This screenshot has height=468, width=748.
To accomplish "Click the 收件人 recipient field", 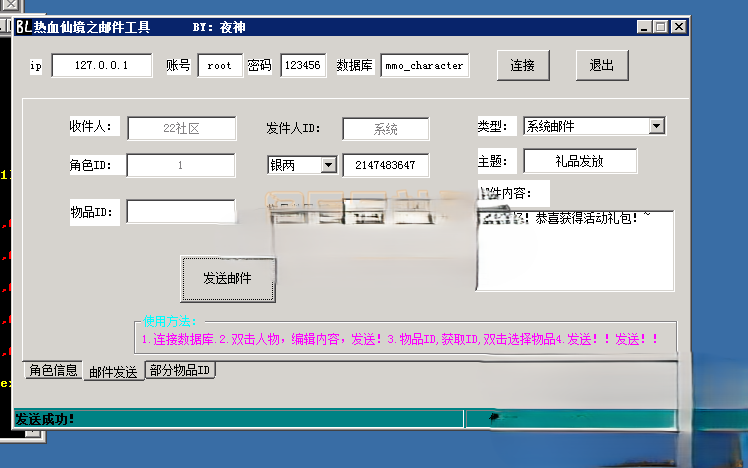I will pos(181,128).
